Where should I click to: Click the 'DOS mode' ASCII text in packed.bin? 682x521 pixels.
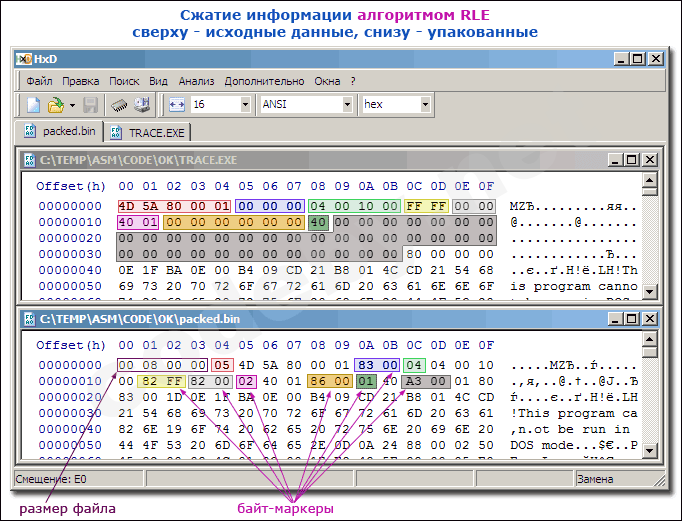pos(542,446)
